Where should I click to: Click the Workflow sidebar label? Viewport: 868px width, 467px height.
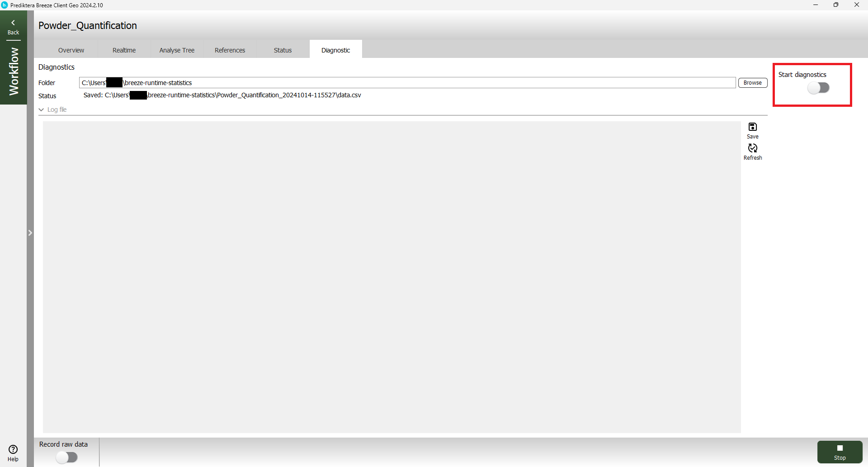[x=14, y=71]
